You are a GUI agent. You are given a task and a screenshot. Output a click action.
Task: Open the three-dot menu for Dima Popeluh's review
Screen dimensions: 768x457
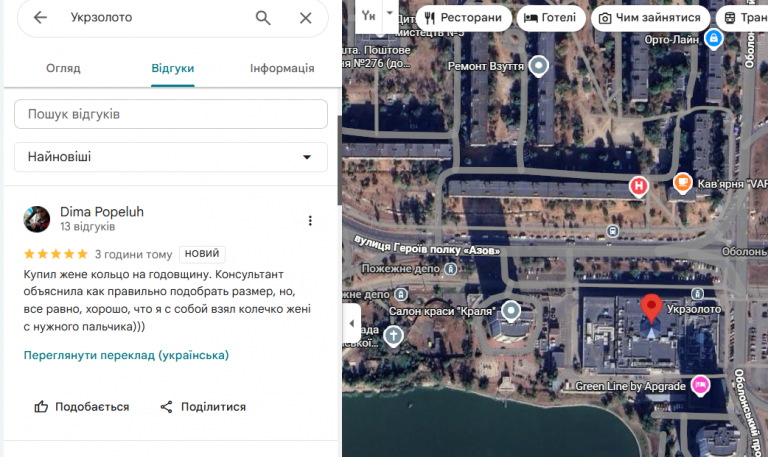pos(310,220)
